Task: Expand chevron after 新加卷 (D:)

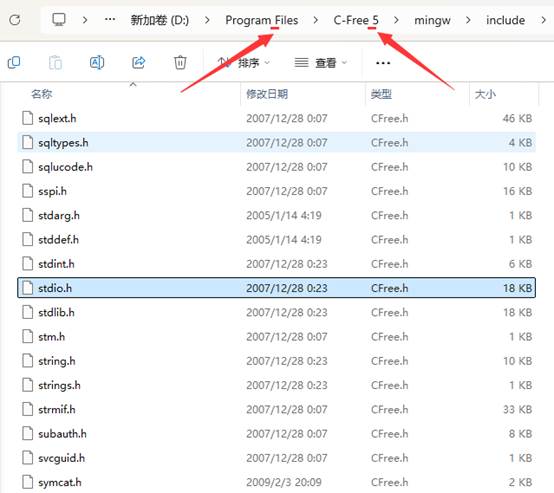Action: click(x=207, y=20)
